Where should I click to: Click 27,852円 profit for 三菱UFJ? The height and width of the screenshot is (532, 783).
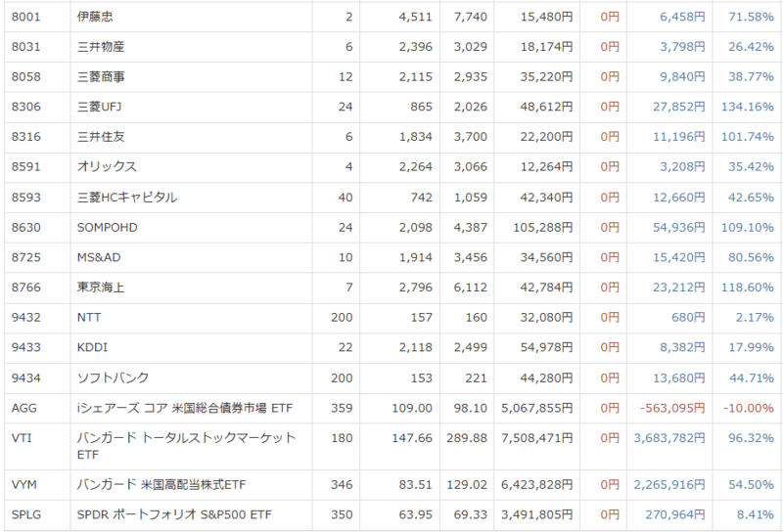point(679,107)
